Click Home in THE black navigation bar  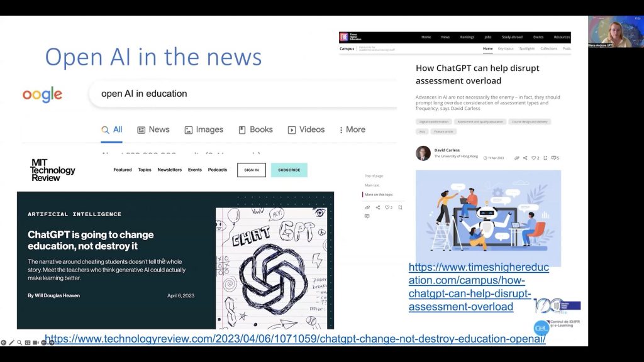pos(426,37)
